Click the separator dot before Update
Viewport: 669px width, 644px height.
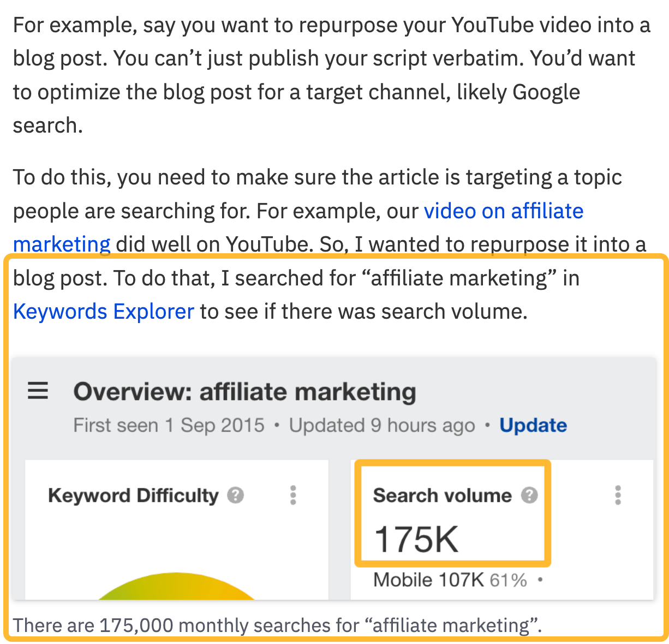point(486,426)
